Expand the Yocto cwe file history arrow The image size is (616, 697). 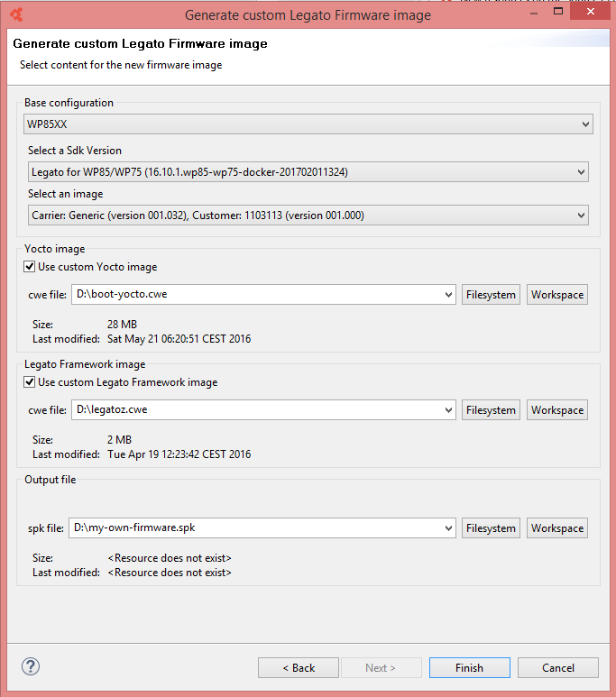click(448, 295)
